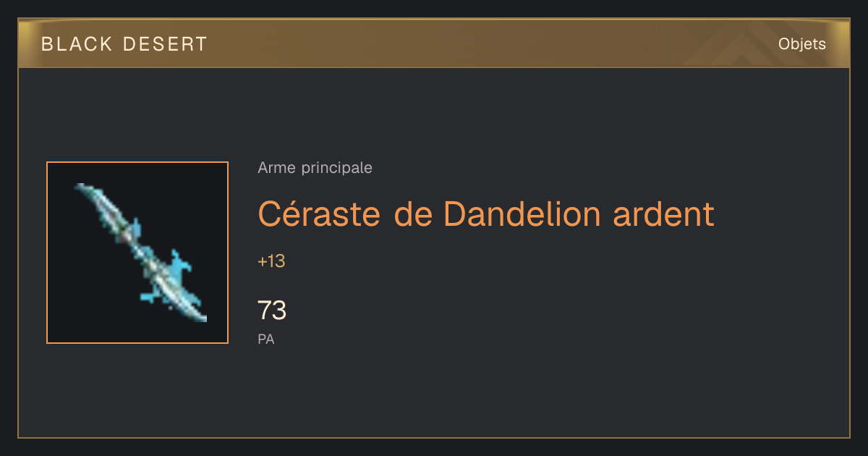Click the word 'Dandelion' in the item title
The width and height of the screenshot is (868, 456).
point(522,214)
